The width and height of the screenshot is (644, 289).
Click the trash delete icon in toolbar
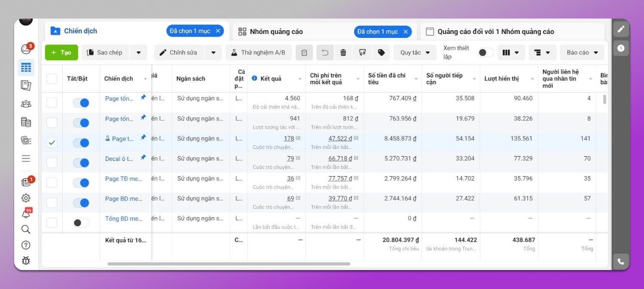[343, 52]
